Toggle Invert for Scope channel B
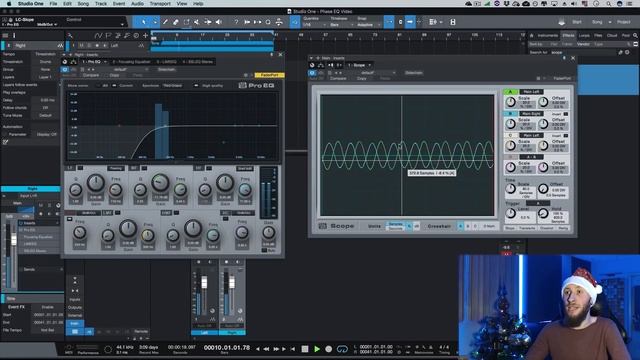 tap(565, 114)
